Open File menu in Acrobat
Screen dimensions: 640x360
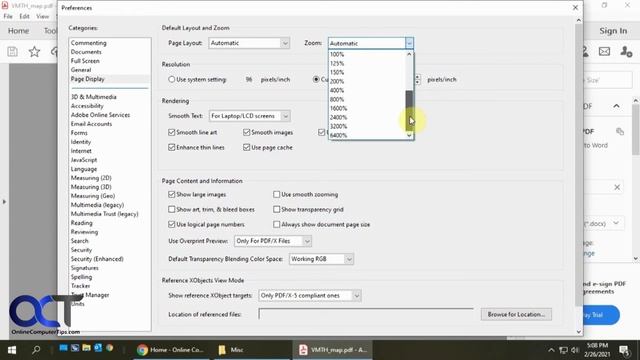click(x=8, y=16)
